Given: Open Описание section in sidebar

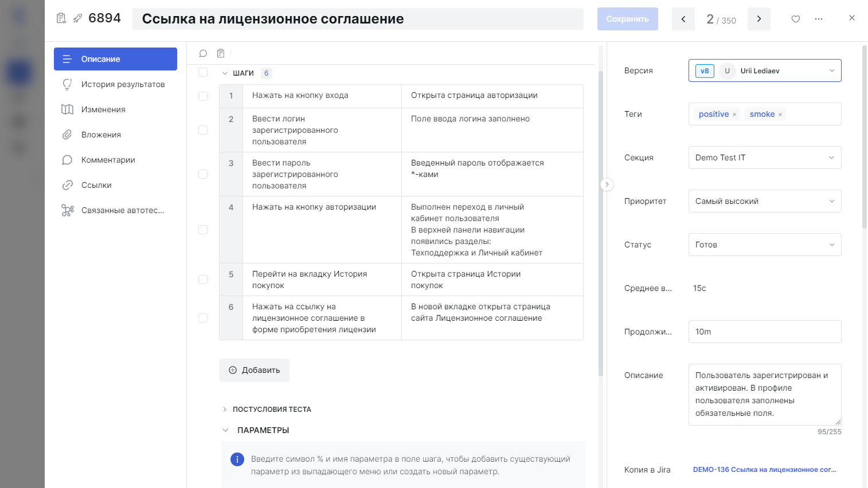Looking at the screenshot, I should [115, 59].
